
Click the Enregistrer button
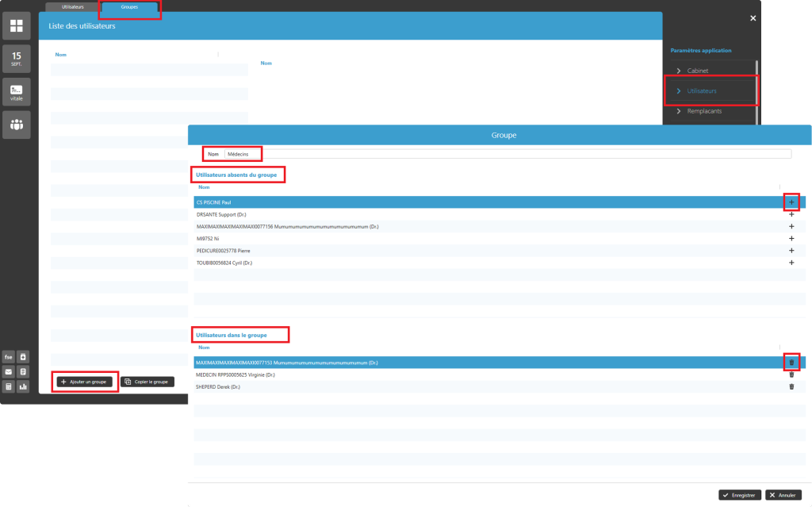pos(740,495)
